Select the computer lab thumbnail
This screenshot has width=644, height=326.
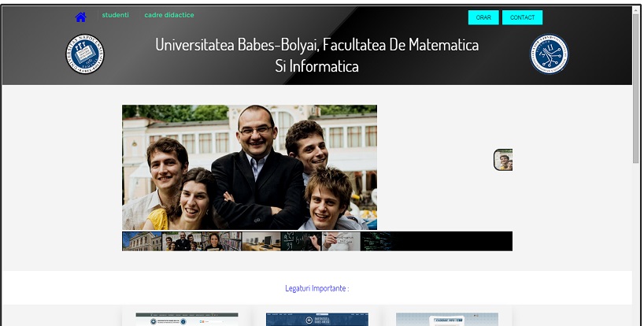261,242
